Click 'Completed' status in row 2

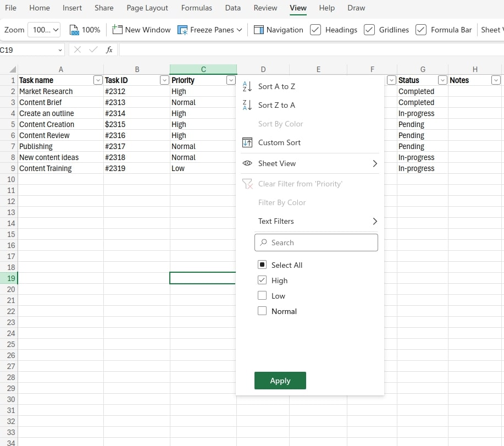pos(422,91)
